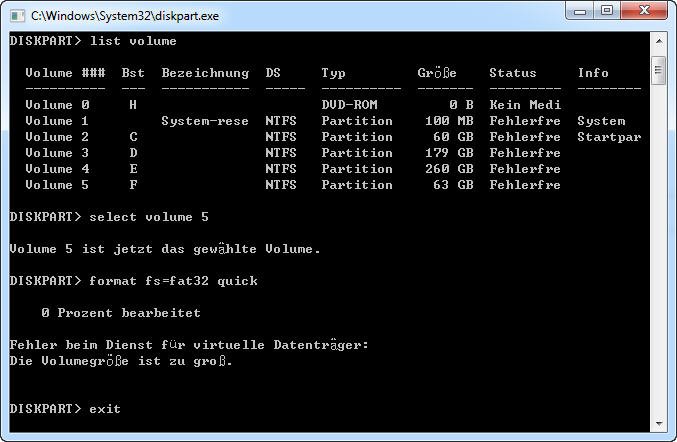Click the "exit" command at the prompt
The height and width of the screenshot is (442, 677).
(x=104, y=409)
